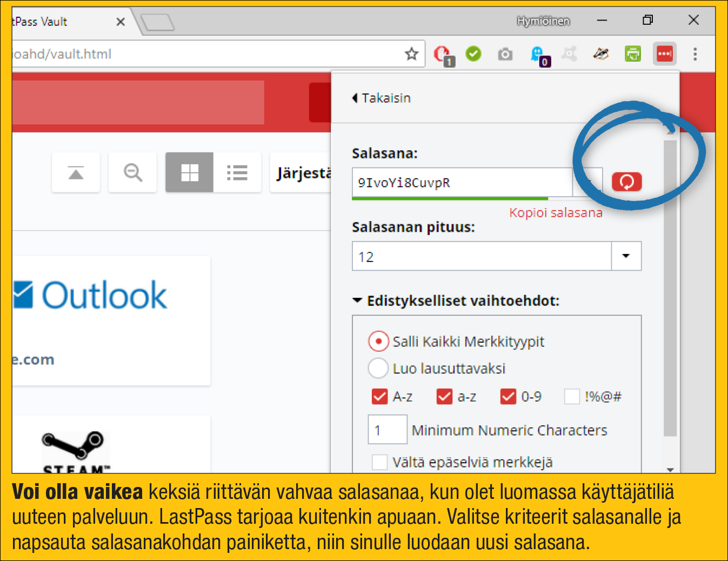Switch vault to grid view
This screenshot has height=561, width=728.
189,172
